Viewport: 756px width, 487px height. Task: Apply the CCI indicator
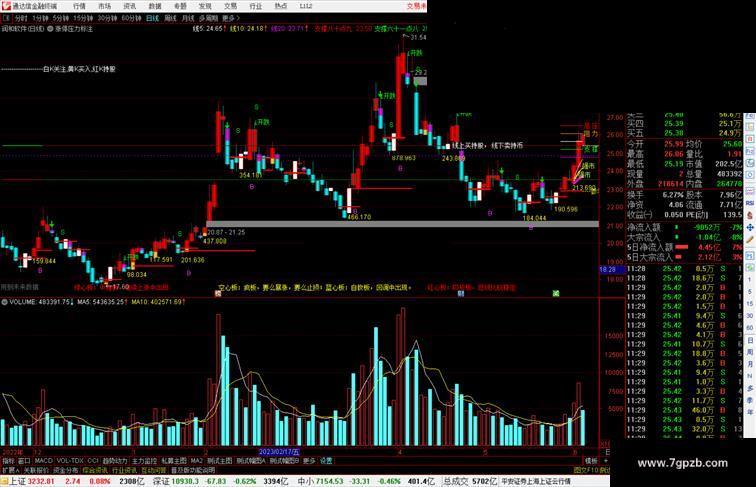pyautogui.click(x=93, y=461)
